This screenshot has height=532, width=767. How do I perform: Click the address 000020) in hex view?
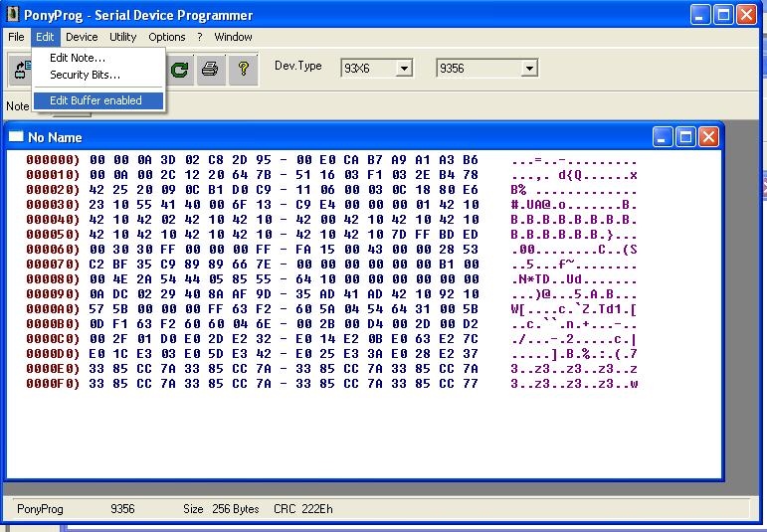(x=53, y=190)
